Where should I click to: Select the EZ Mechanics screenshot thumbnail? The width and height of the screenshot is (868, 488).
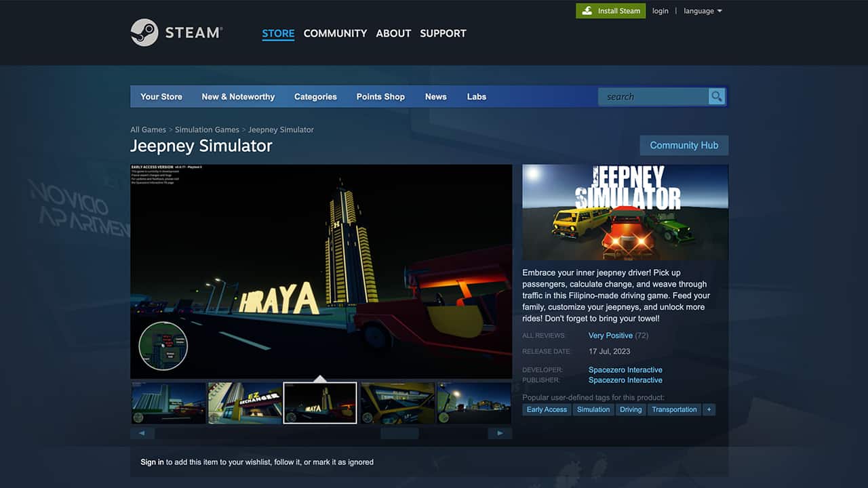(245, 403)
